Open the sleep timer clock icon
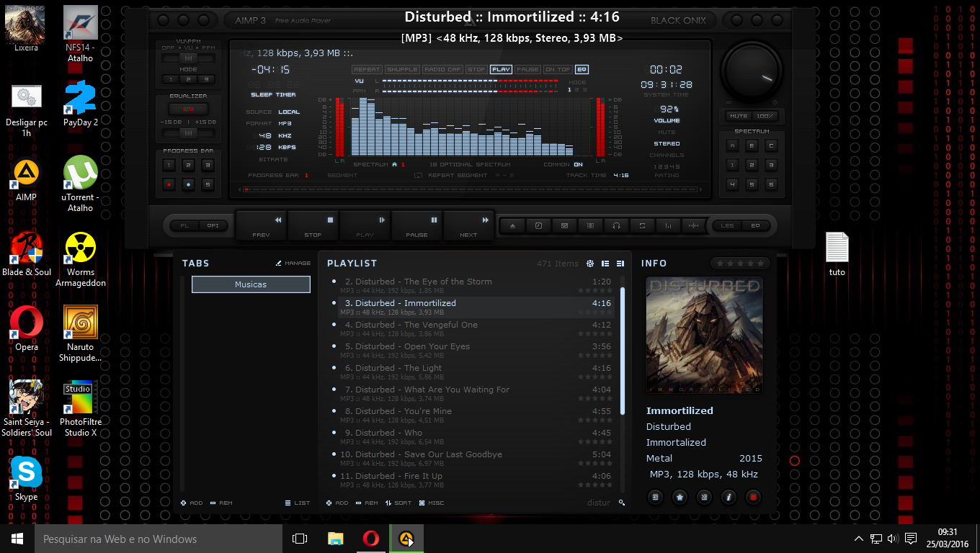Screen dimensions: 980x553 pos(539,225)
